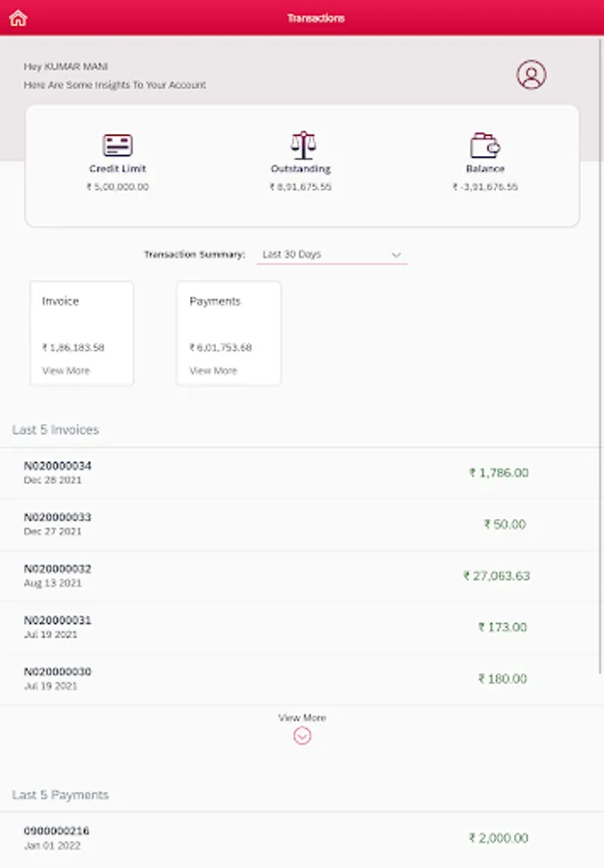The width and height of the screenshot is (604, 868).
Task: Click the circled down arrow under View More
Action: [302, 736]
